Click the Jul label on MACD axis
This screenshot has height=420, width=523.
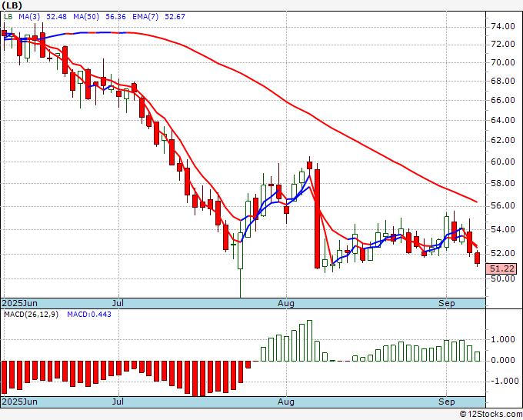(118, 402)
